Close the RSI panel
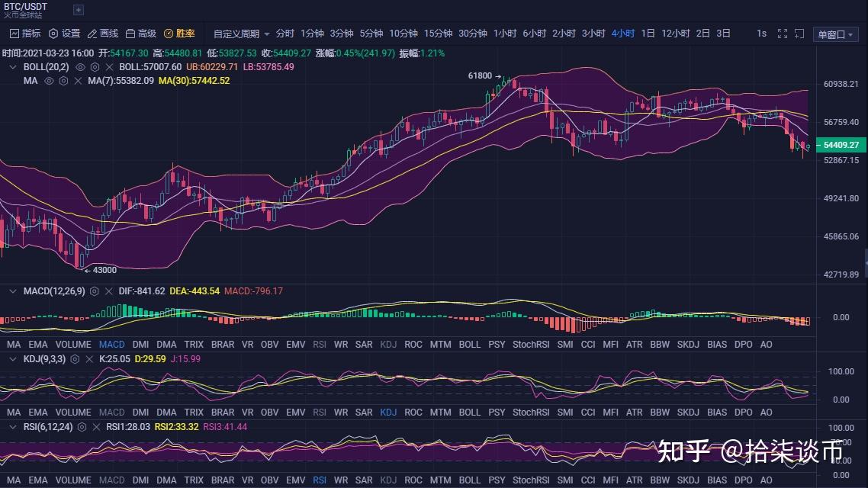Viewport: 868px width, 488px height. [x=96, y=427]
